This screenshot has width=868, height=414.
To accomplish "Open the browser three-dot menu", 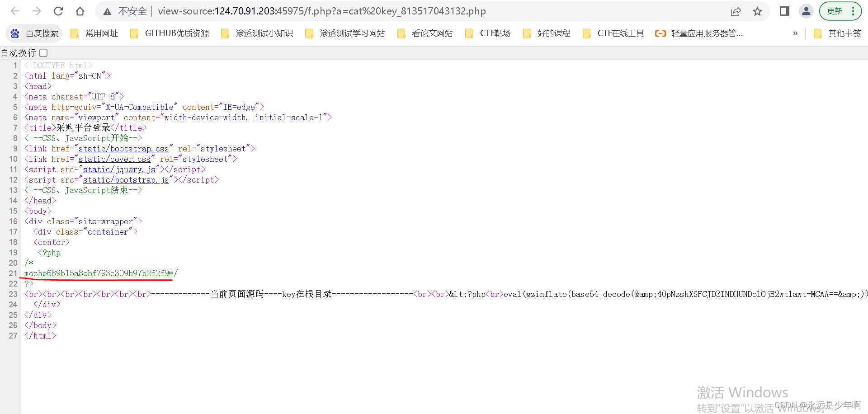I will point(853,11).
